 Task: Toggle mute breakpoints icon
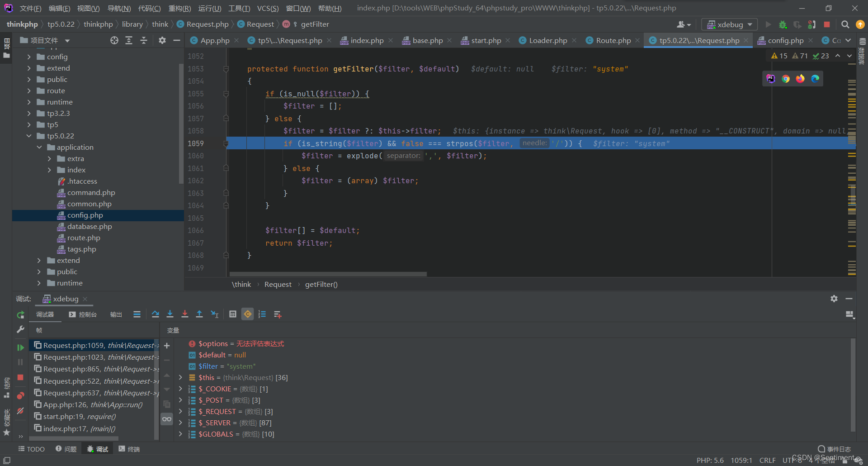point(20,411)
